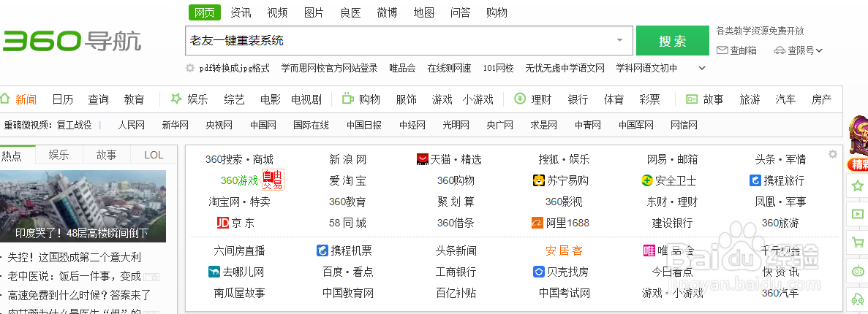
Task: Open the 娱乐 news panel tab
Action: tap(59, 155)
